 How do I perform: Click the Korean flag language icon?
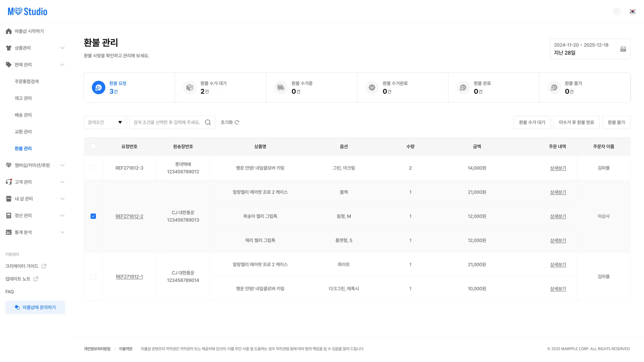(x=632, y=12)
